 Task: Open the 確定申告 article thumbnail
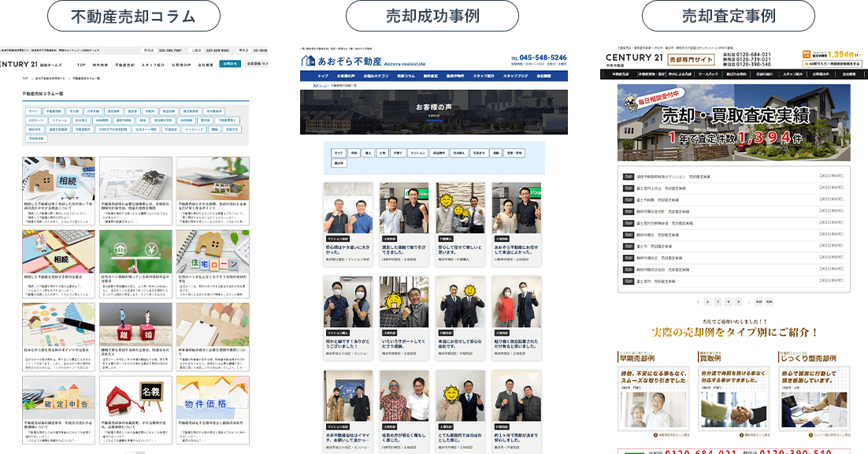pyautogui.click(x=58, y=397)
